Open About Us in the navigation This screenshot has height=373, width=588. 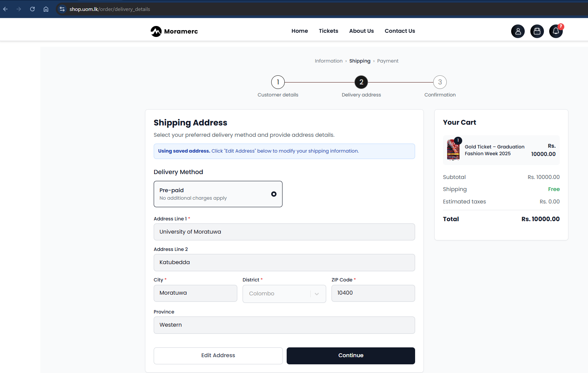pyautogui.click(x=362, y=31)
